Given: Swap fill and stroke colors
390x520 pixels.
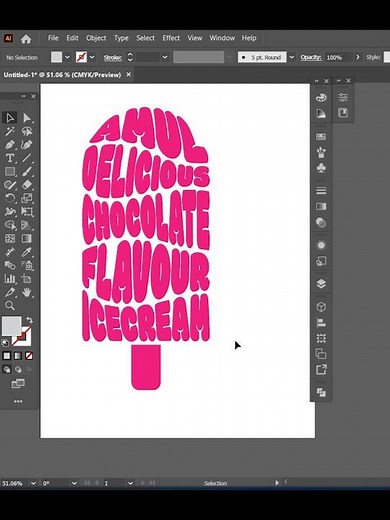Looking at the screenshot, I should (29, 320).
